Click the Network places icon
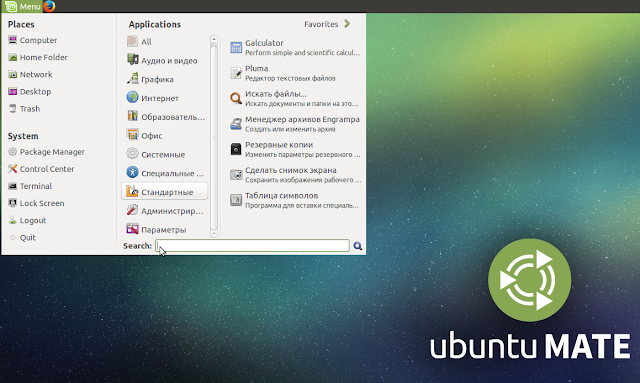Image resolution: width=640 pixels, height=383 pixels. [13, 74]
